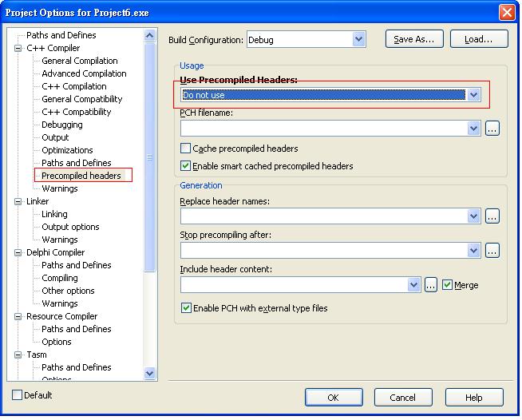Click ellipsis button for Stop precompiling after
This screenshot has width=522, height=420.
[x=492, y=251]
